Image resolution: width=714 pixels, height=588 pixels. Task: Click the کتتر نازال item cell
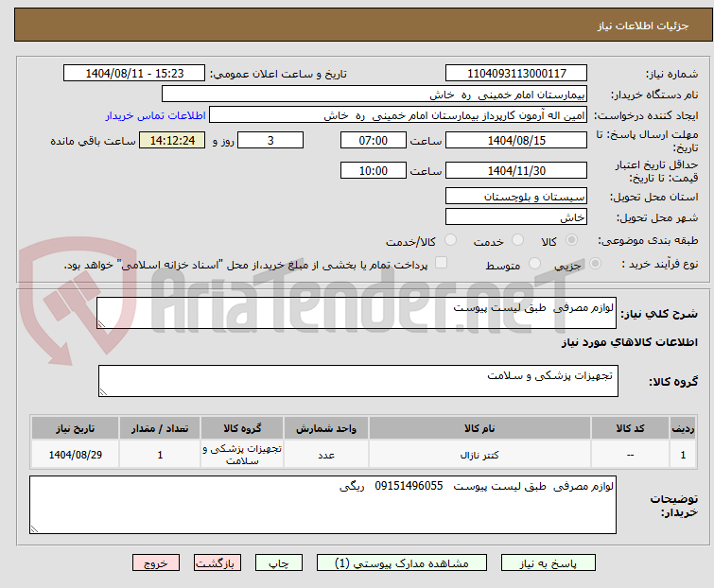tap(480, 455)
